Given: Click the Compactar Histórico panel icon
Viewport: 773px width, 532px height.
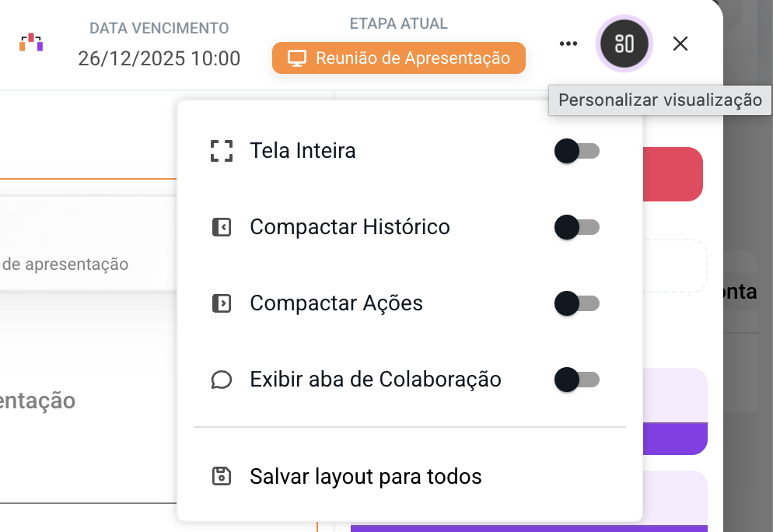Looking at the screenshot, I should [222, 227].
